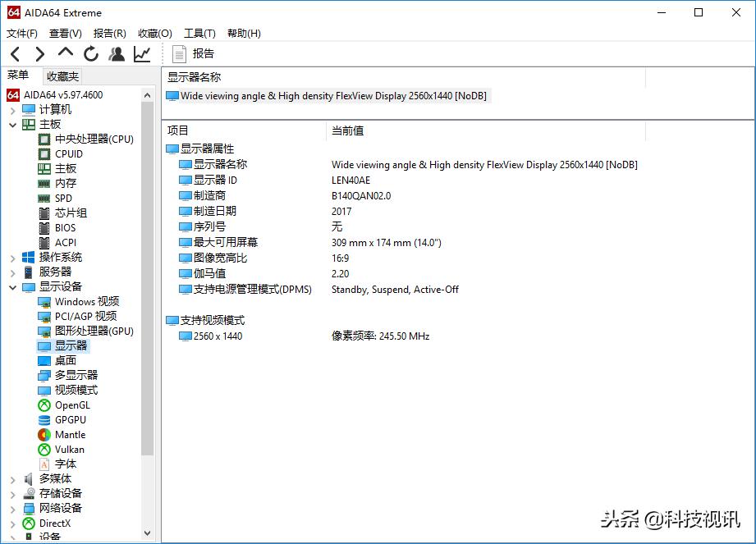Select the 字体 fonts entry
The height and width of the screenshot is (544, 756).
tap(65, 464)
